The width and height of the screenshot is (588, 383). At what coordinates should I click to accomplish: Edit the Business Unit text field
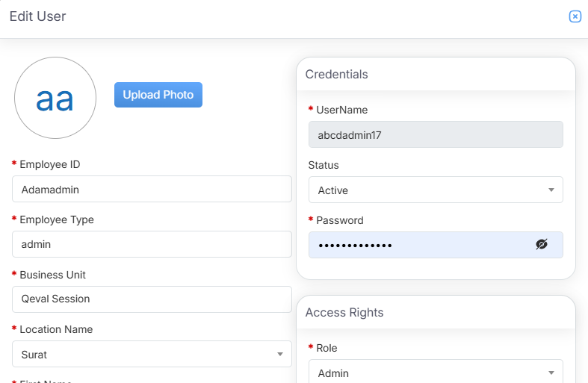click(x=152, y=299)
